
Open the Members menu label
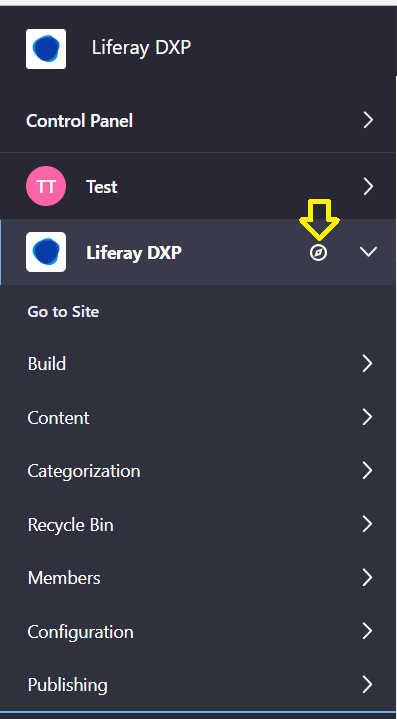pyautogui.click(x=64, y=578)
